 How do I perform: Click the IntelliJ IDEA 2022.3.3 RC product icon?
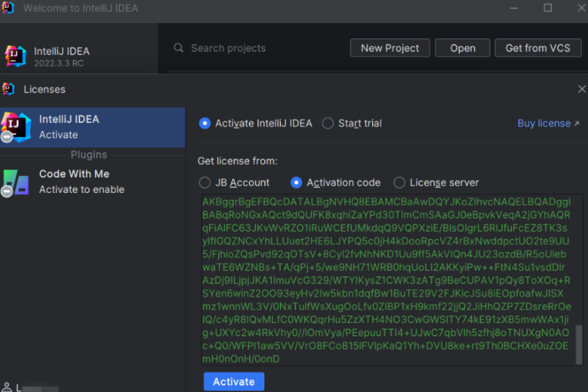click(15, 56)
